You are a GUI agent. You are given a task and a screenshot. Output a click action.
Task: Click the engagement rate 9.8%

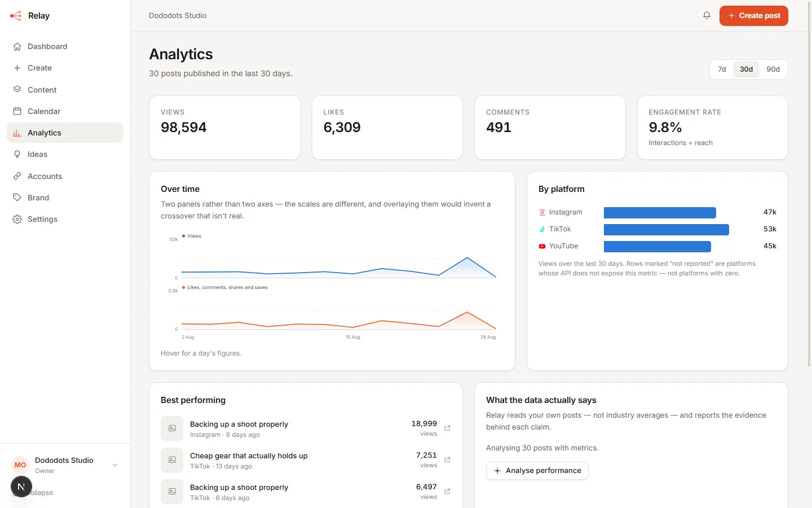coord(665,128)
